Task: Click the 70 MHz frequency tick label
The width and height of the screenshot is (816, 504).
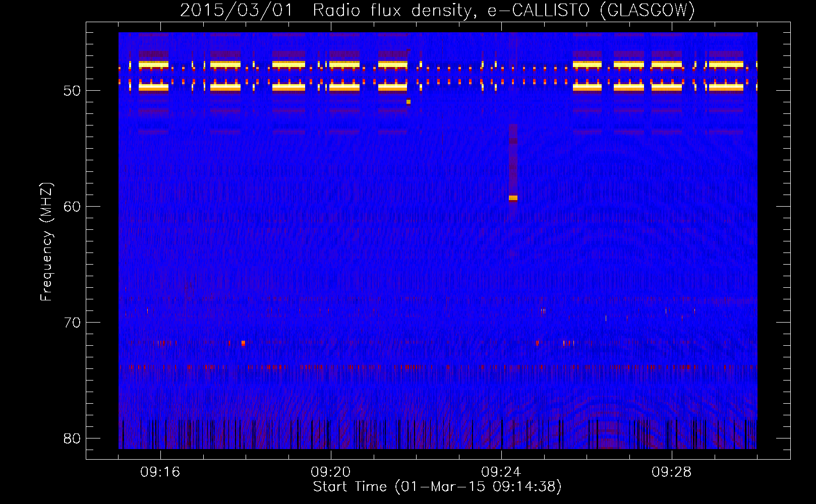Action: click(72, 323)
